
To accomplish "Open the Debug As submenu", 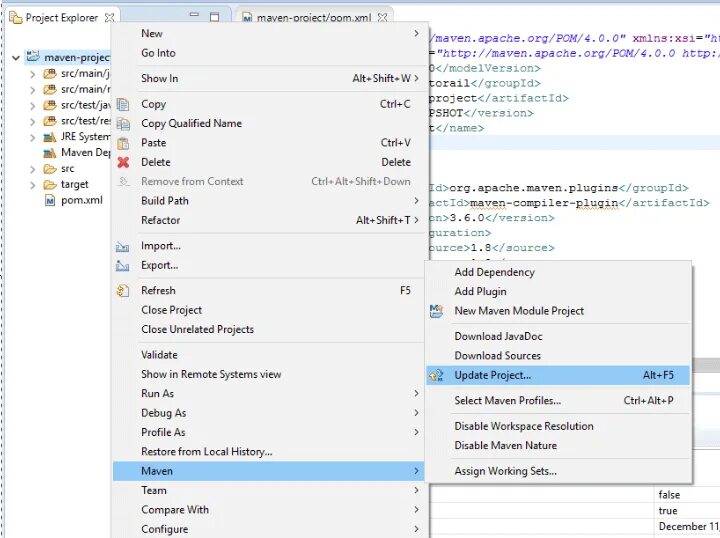I will click(268, 413).
